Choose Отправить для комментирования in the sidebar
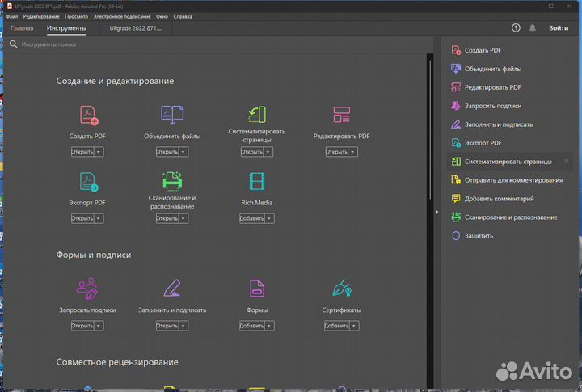Image resolution: width=582 pixels, height=392 pixels. tap(507, 180)
